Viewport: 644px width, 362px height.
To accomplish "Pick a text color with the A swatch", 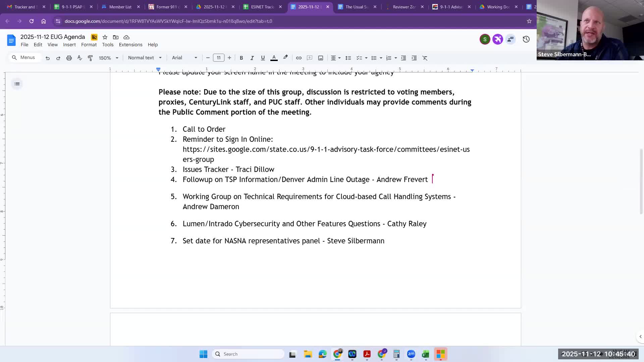I will [274, 58].
